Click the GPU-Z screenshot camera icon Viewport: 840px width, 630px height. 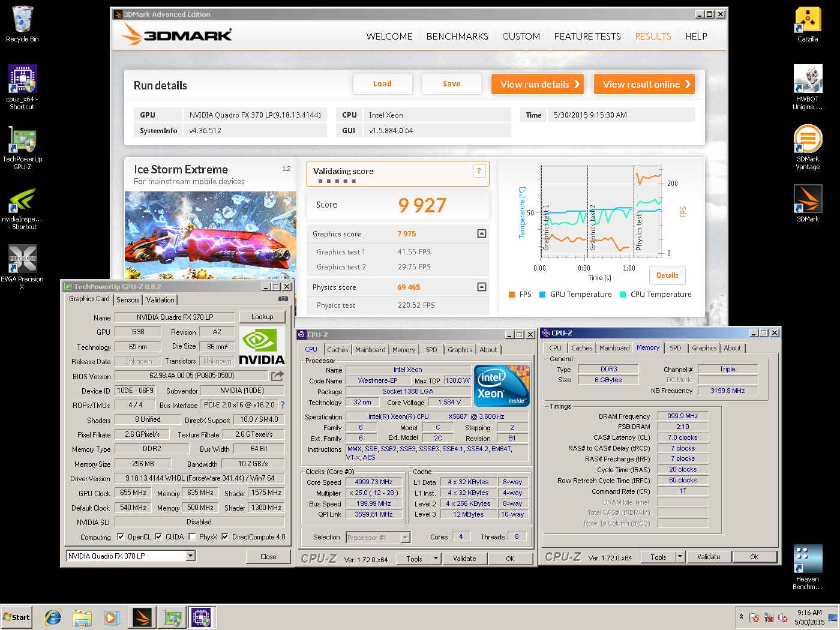[x=283, y=299]
